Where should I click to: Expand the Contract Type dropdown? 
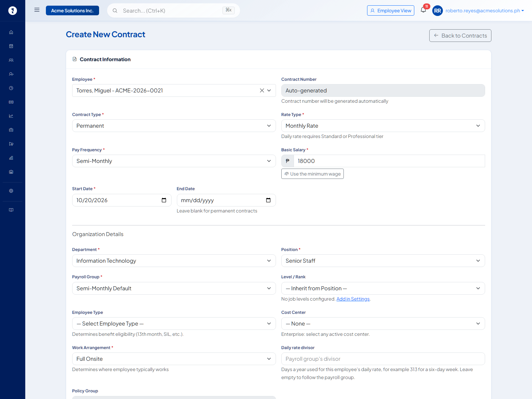(174, 126)
